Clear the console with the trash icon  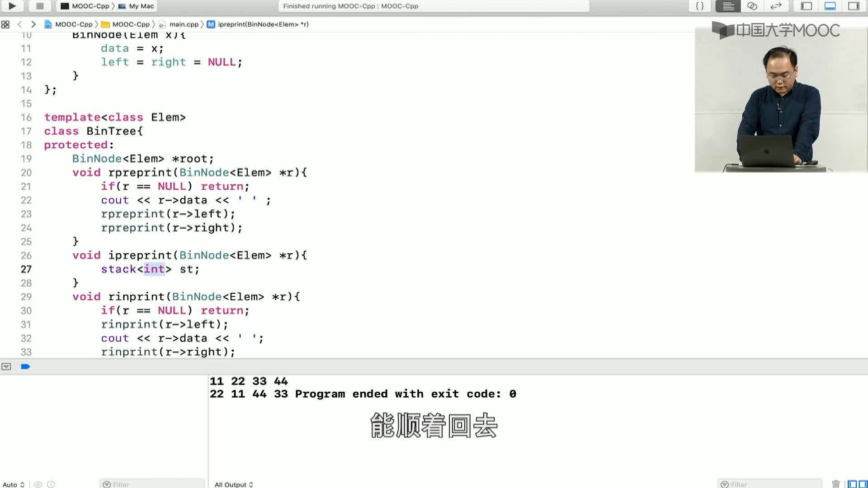[x=836, y=484]
